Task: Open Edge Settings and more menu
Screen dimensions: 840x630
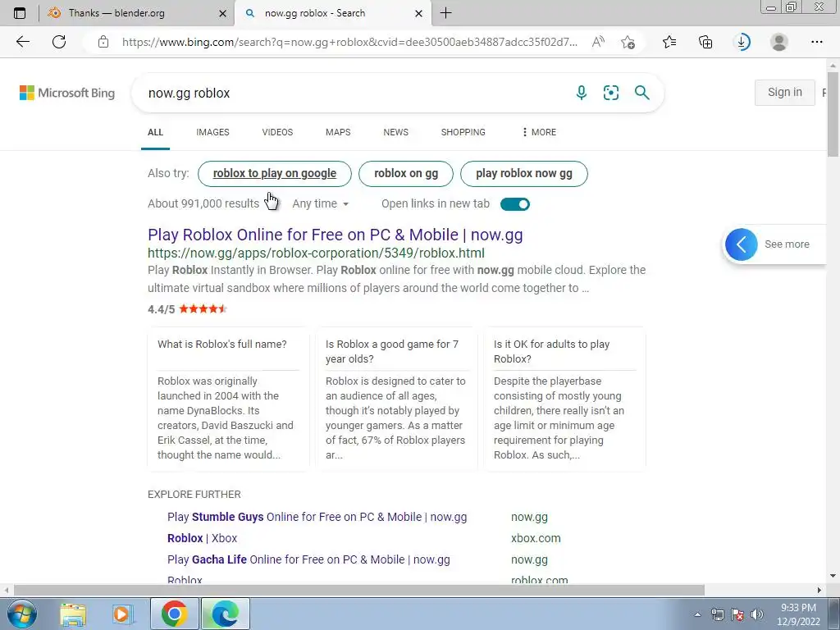Action: click(816, 42)
